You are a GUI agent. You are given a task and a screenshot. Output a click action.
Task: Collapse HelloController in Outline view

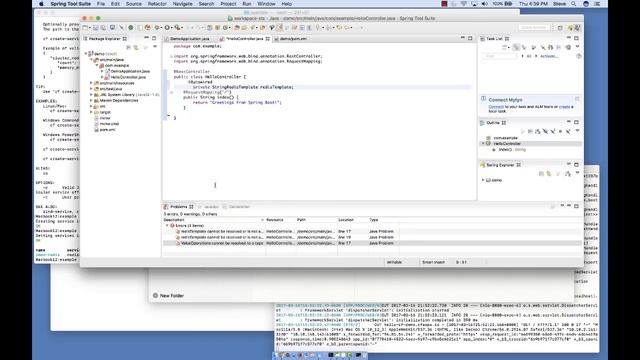[483, 144]
